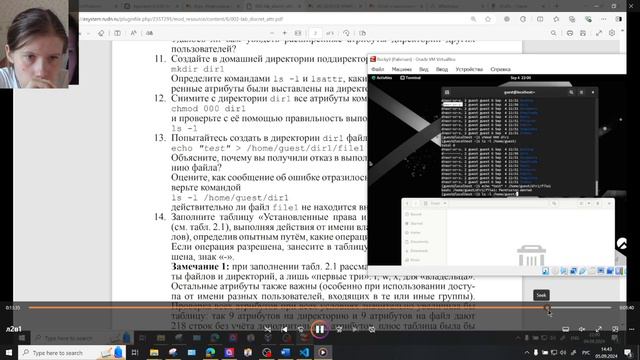Image resolution: width=640 pixels, height=360 pixels.
Task: Click the previous track icon in player
Action: coord(284,329)
